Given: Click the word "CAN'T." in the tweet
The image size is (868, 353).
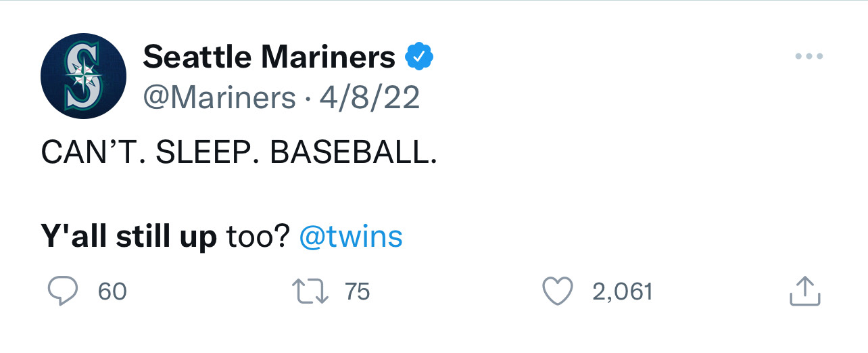Looking at the screenshot, I should pyautogui.click(x=92, y=154).
